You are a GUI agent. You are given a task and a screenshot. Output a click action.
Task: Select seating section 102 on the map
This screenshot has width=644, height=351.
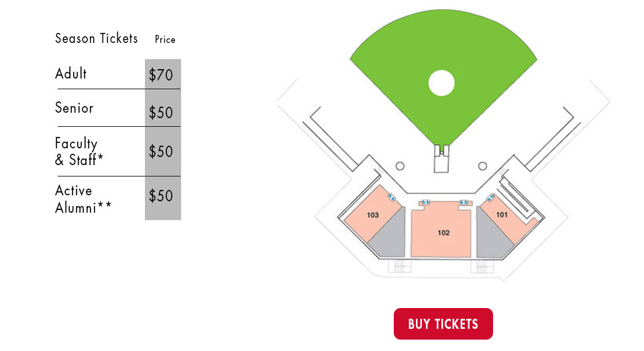[x=441, y=230]
